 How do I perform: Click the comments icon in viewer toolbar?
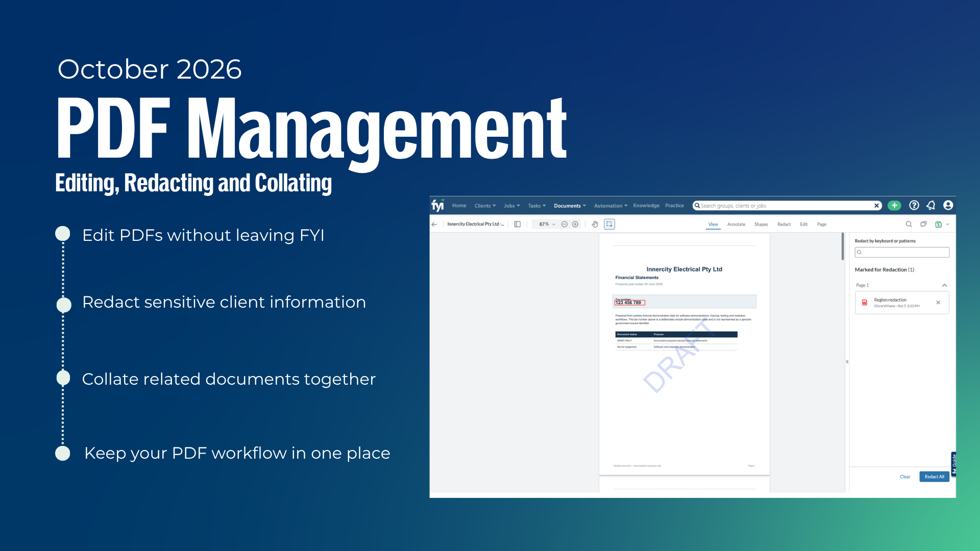coord(923,224)
